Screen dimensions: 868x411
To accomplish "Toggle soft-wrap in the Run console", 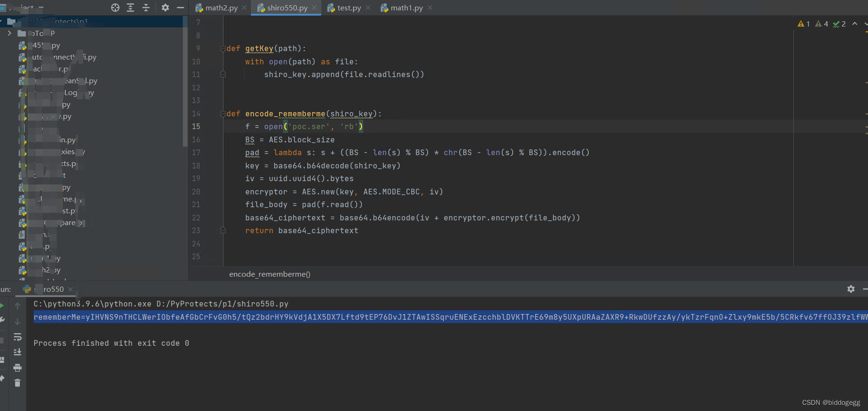I will tap(17, 337).
